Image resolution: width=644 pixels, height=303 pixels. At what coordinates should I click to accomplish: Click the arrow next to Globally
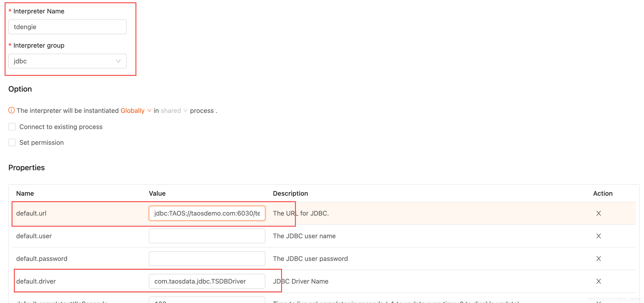coord(149,111)
